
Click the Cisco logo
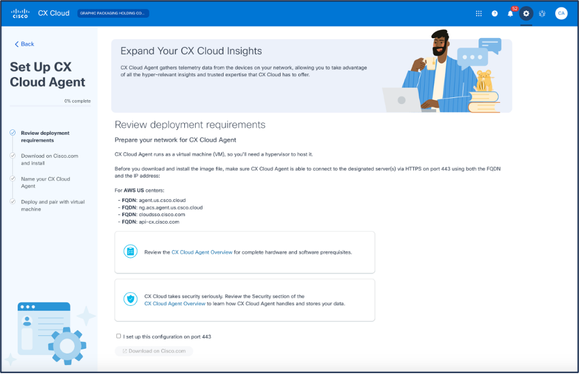pyautogui.click(x=20, y=13)
